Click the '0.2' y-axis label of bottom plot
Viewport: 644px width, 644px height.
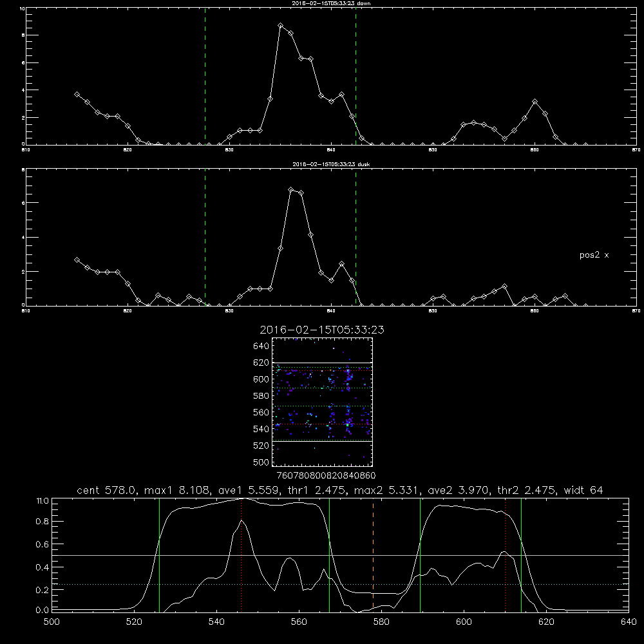pos(43,590)
